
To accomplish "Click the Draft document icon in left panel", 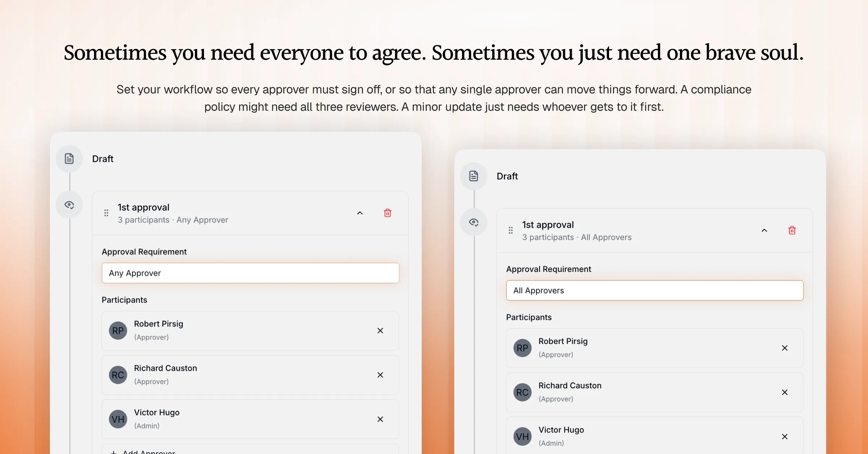I will point(69,159).
